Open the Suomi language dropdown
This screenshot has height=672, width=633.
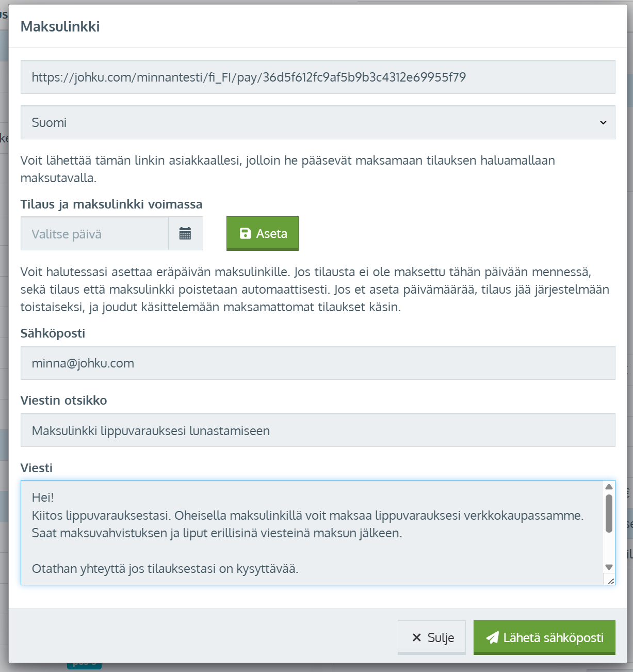coord(310,122)
